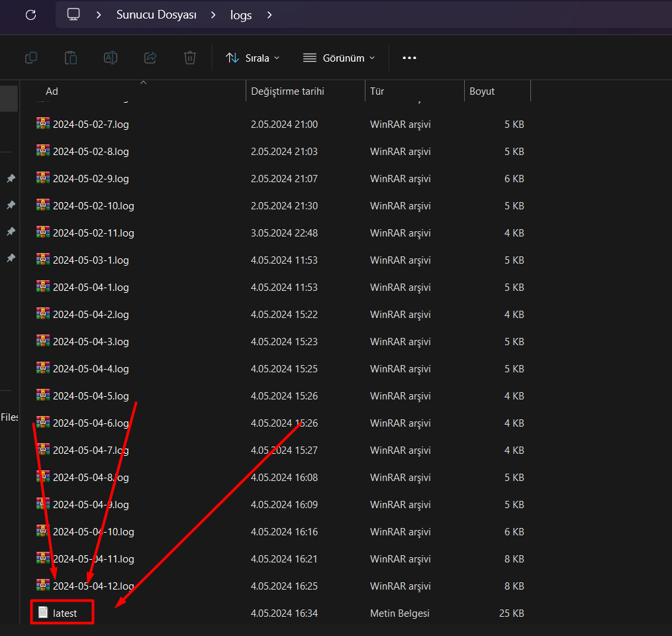The height and width of the screenshot is (636, 672).
Task: Click the This PC monitor icon in the address bar
Action: tap(73, 14)
